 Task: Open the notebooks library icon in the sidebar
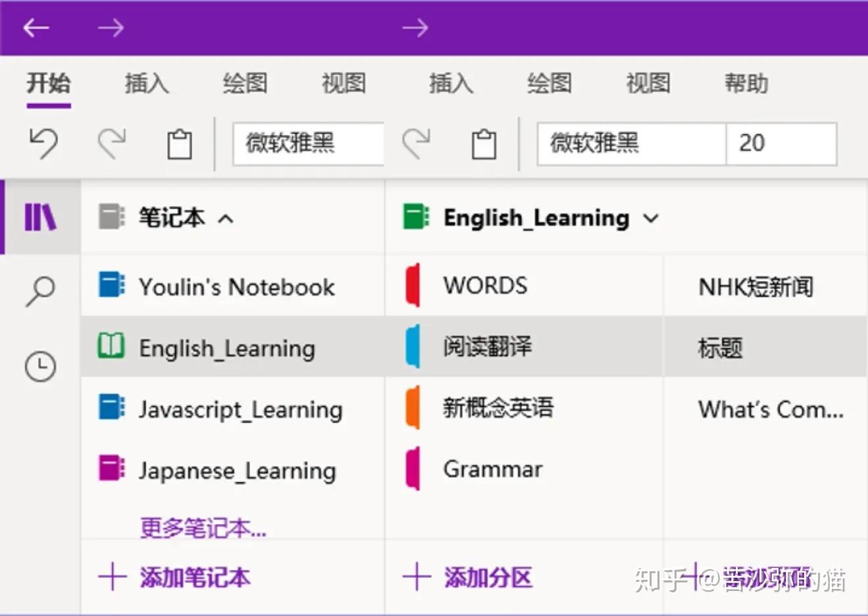40,217
